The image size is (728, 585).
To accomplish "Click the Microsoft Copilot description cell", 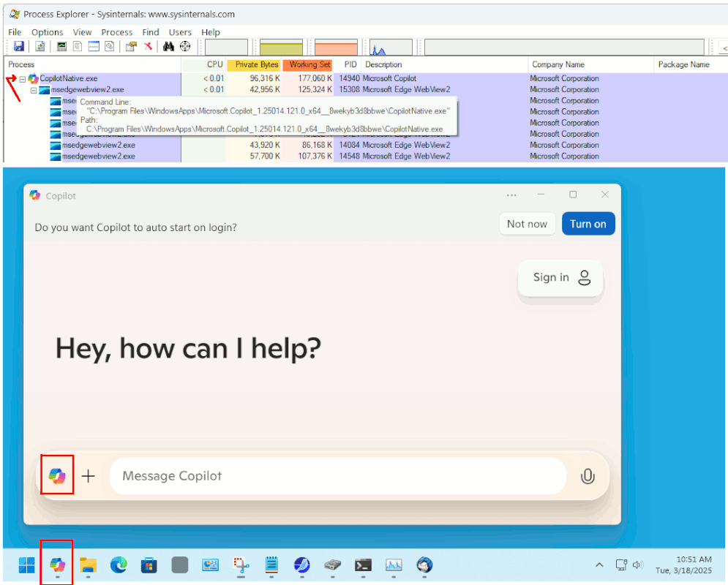I will pos(389,78).
